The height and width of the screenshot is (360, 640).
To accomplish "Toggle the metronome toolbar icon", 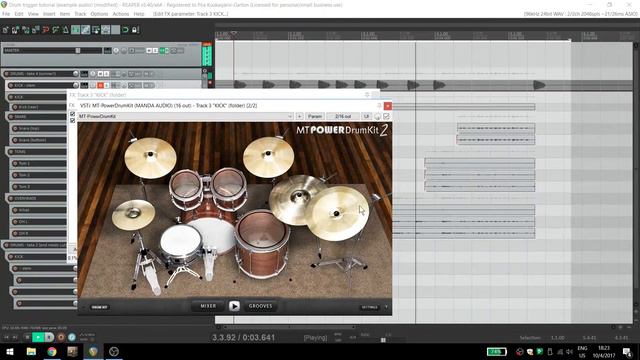I will (x=65, y=30).
